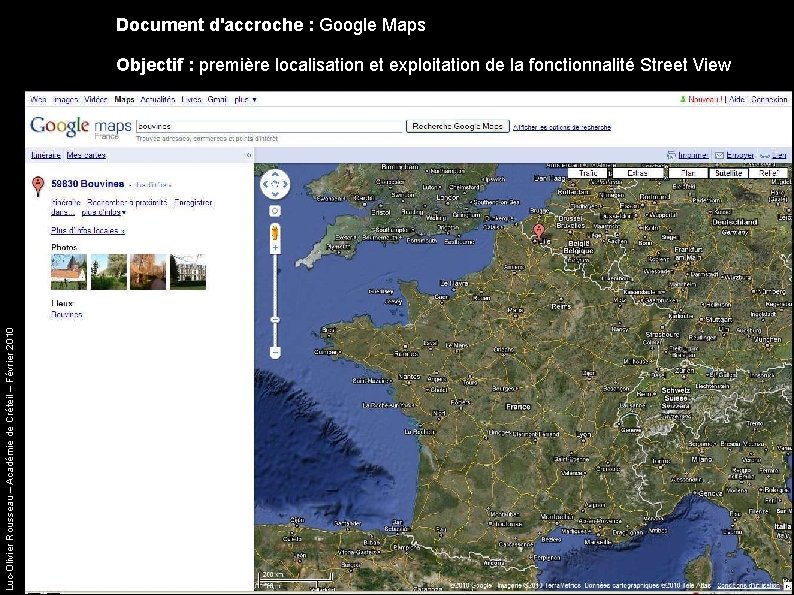Screen dimensions: 794x595
Task: Open the Web link in top bar
Action: (x=38, y=99)
